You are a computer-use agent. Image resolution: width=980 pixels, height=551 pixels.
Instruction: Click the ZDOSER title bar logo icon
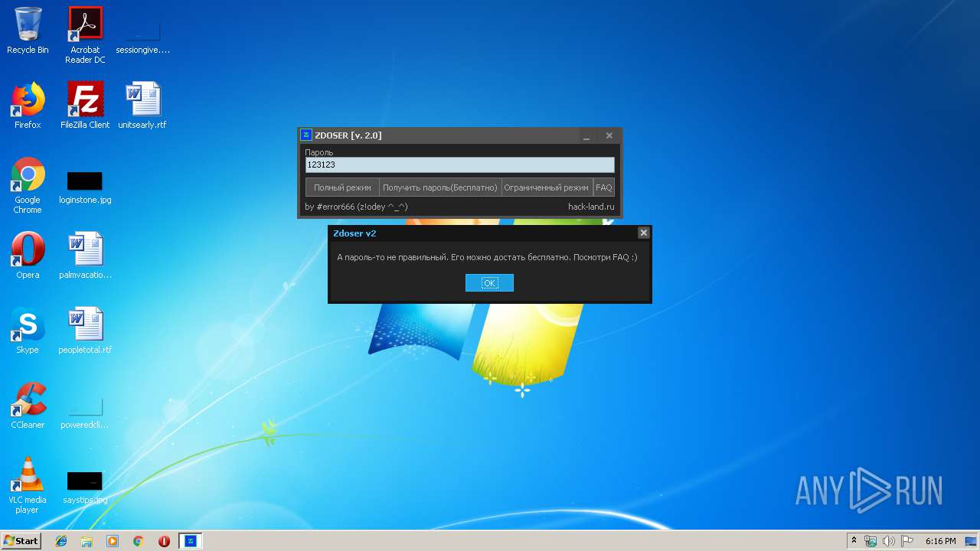[x=306, y=135]
